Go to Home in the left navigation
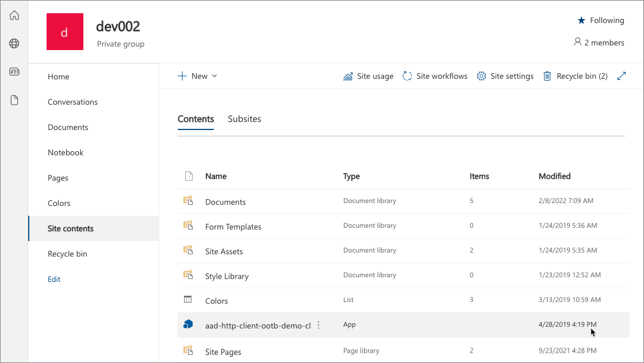 58,77
